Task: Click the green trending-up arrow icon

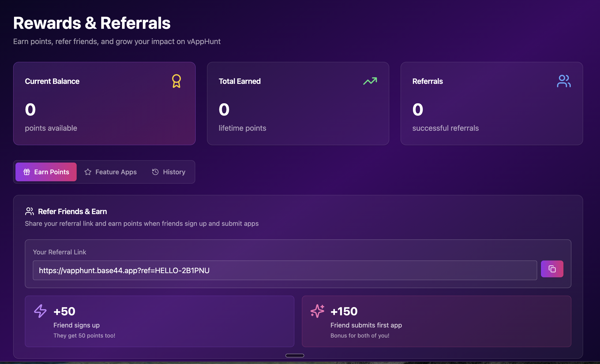Action: [x=370, y=81]
